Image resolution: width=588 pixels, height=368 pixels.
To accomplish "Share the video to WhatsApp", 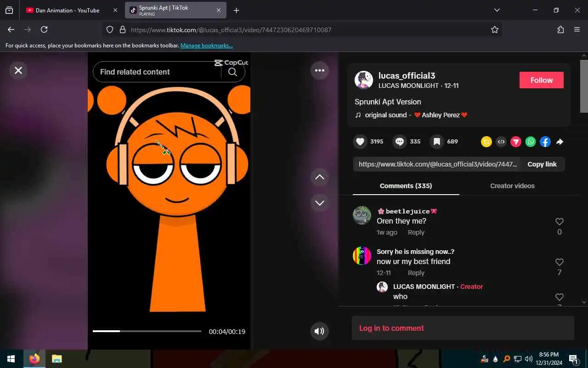I will pyautogui.click(x=531, y=142).
